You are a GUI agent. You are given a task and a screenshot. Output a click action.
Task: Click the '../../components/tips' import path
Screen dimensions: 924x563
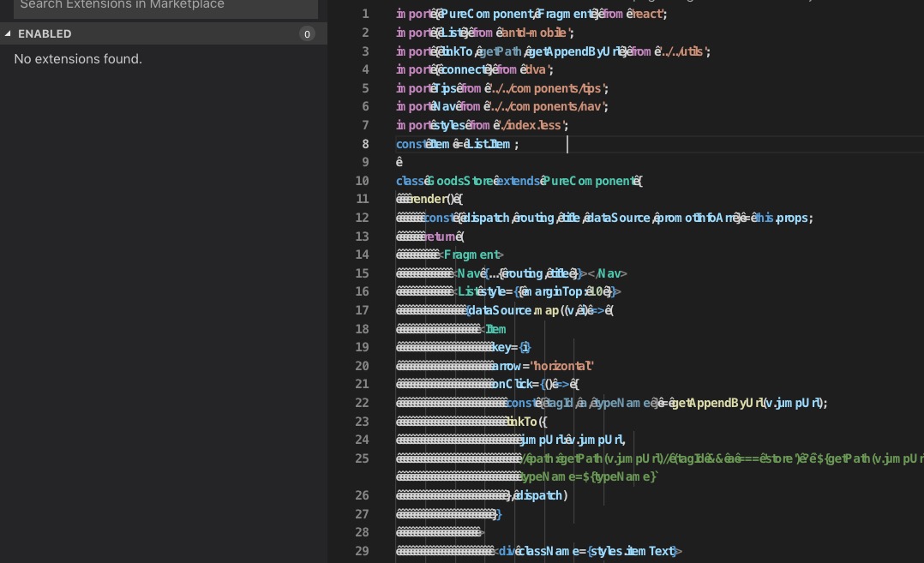click(548, 88)
